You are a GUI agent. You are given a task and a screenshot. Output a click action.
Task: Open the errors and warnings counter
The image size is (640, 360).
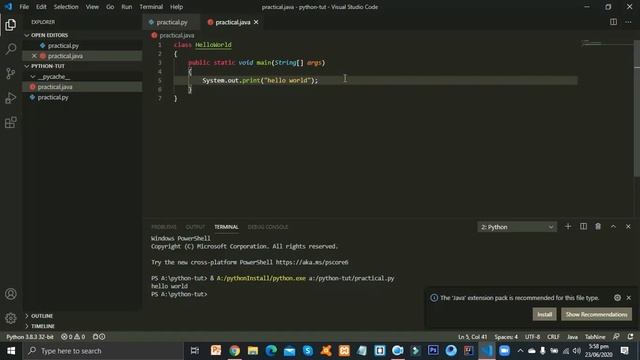tap(73, 337)
